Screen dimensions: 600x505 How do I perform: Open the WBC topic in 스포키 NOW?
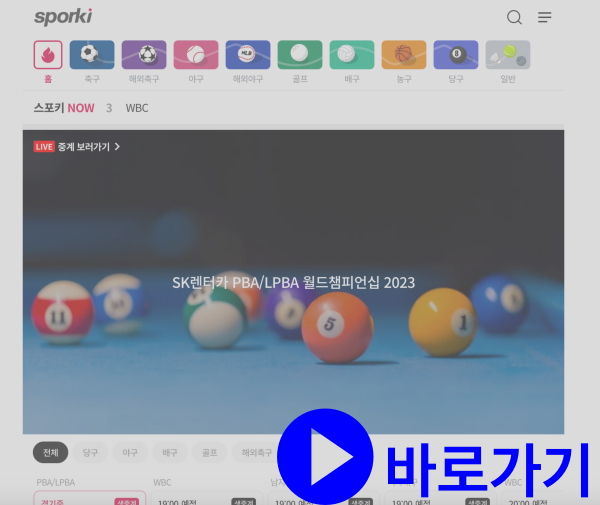coord(137,108)
